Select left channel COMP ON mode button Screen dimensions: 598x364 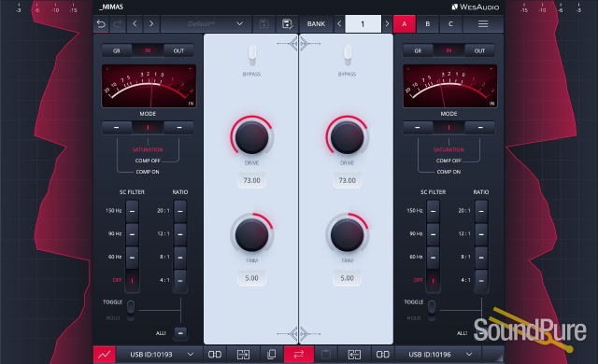point(117,128)
